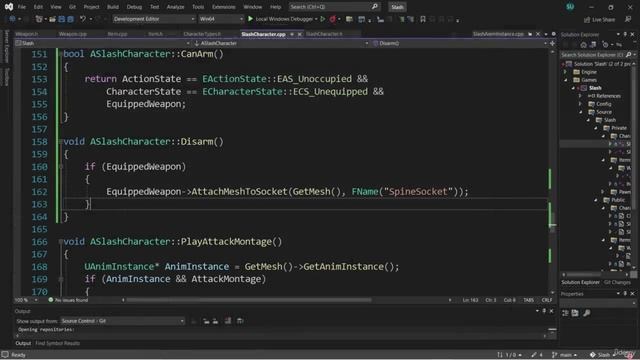Click the Save All toolbar icon
640x360 pixels.
pos(70,19)
